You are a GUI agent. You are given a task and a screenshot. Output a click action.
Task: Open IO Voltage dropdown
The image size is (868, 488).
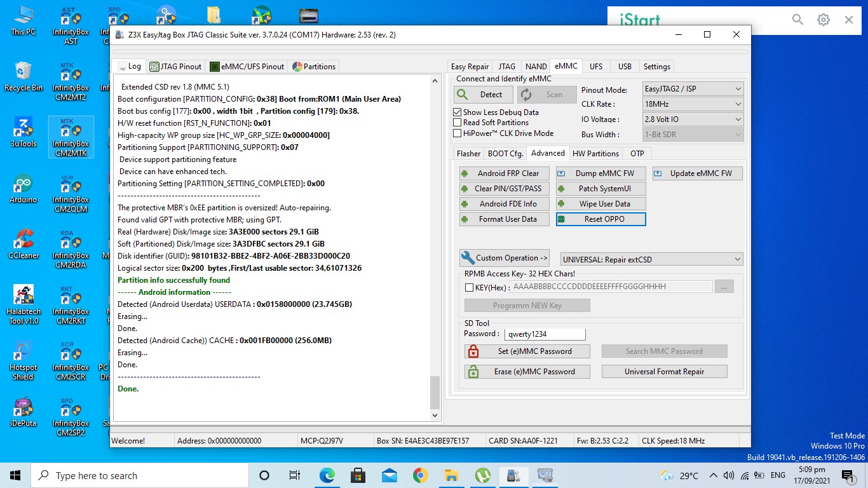click(x=693, y=119)
